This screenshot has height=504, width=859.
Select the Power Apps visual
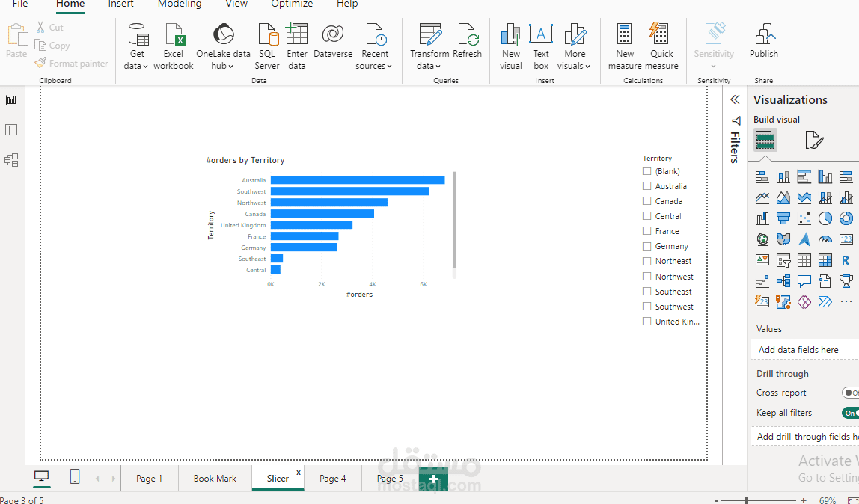(x=804, y=301)
